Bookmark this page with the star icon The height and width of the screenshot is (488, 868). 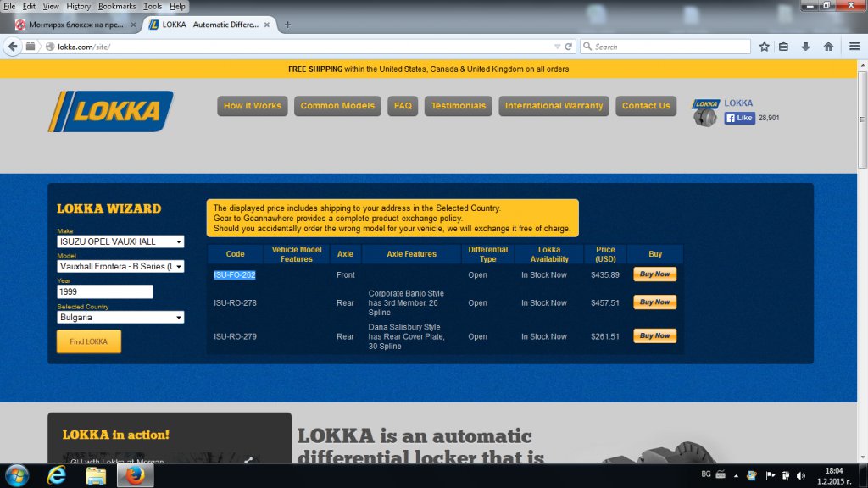[764, 47]
